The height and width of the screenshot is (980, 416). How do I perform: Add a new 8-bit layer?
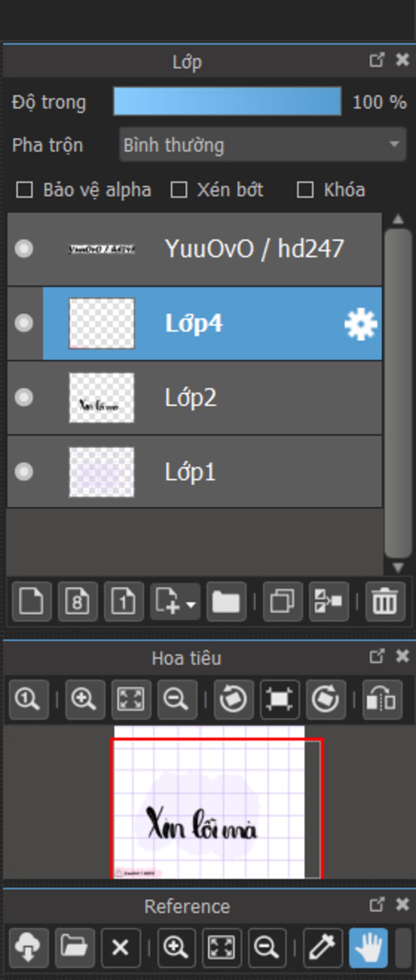(78, 601)
